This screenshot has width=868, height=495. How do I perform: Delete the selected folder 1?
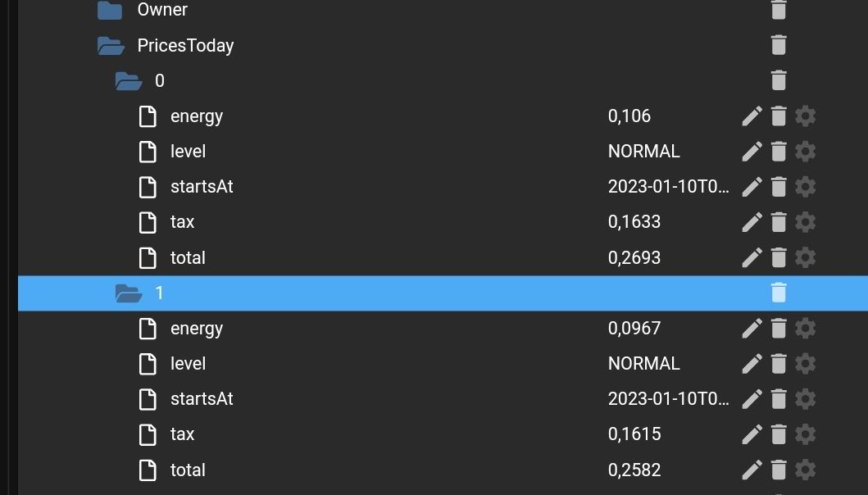tap(779, 293)
